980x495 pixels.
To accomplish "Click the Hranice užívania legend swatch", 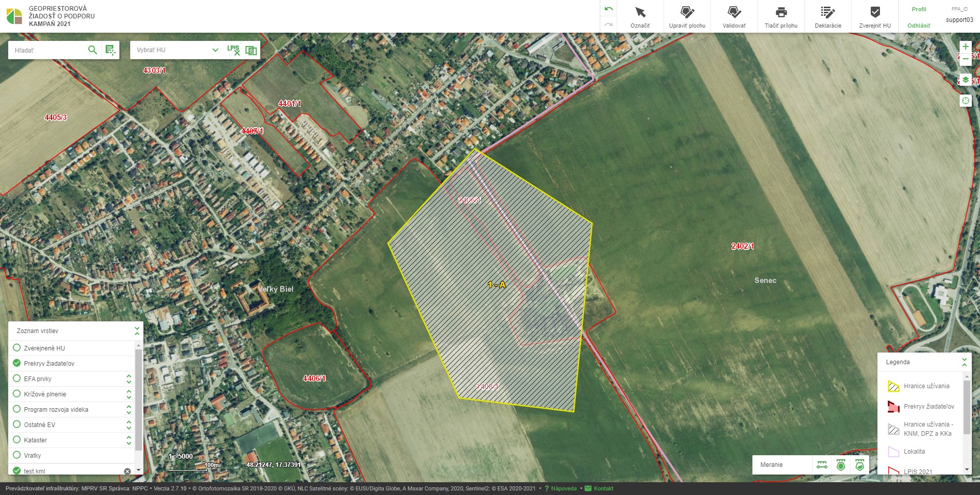I will tap(893, 386).
